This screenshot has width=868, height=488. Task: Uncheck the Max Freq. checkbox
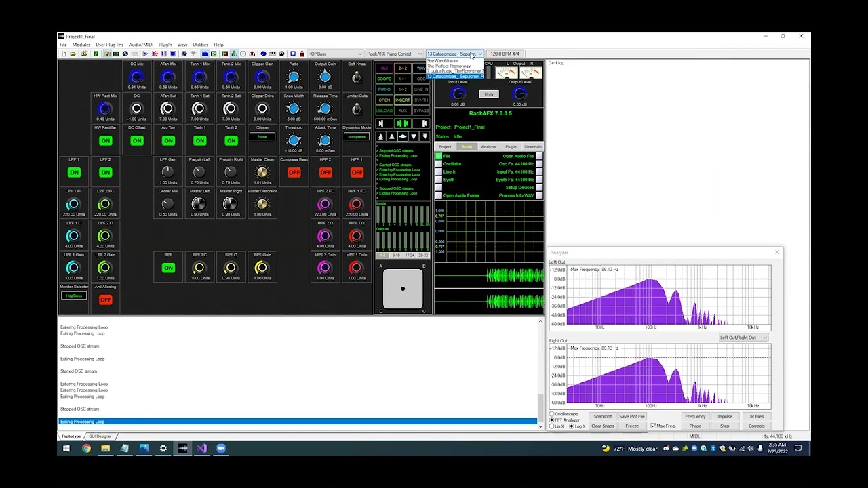tap(654, 426)
